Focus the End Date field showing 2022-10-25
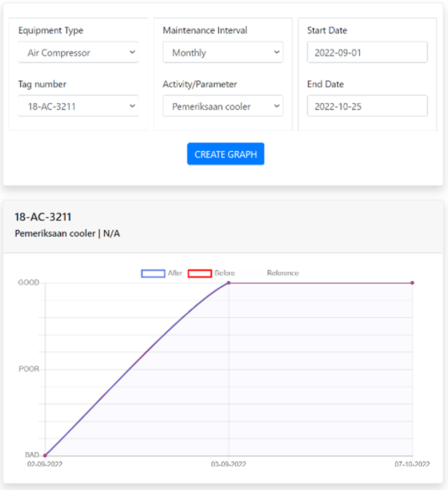The height and width of the screenshot is (490, 448). (x=367, y=106)
